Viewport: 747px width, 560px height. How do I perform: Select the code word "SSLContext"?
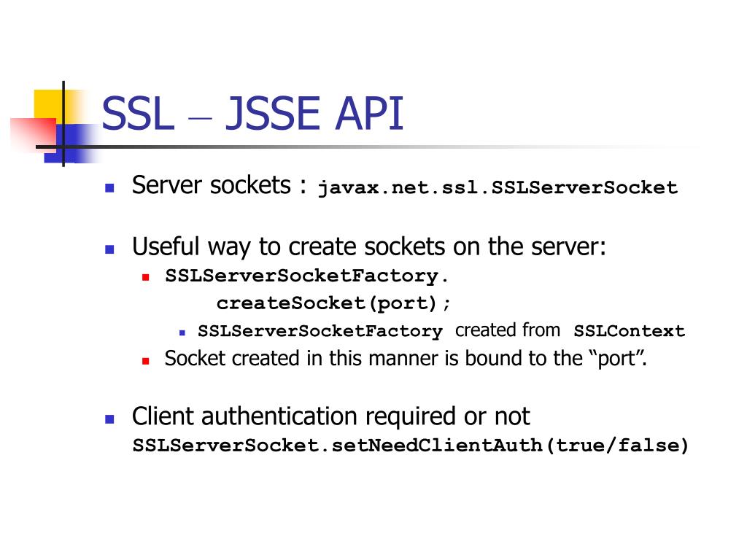click(629, 330)
